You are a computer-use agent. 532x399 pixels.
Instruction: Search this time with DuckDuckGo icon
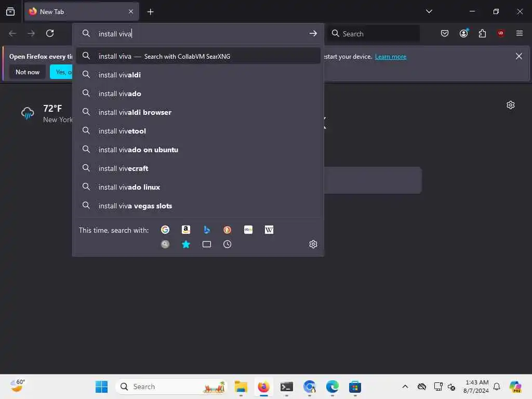click(228, 230)
